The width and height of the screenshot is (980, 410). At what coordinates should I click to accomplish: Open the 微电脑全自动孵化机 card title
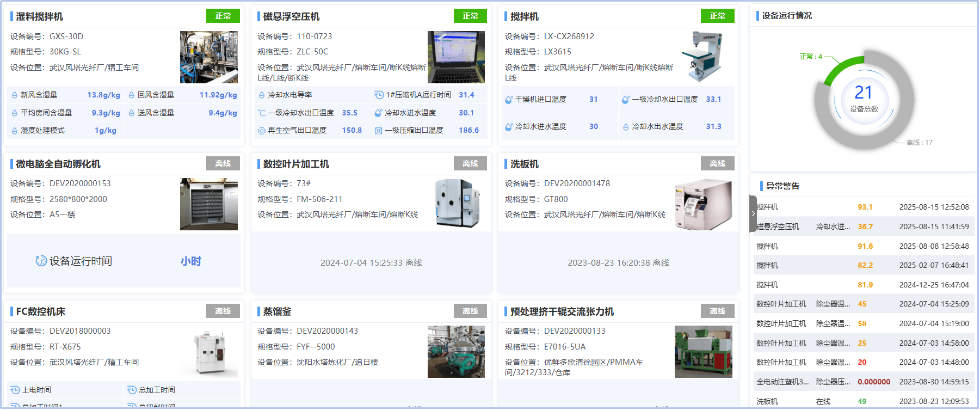coord(58,164)
